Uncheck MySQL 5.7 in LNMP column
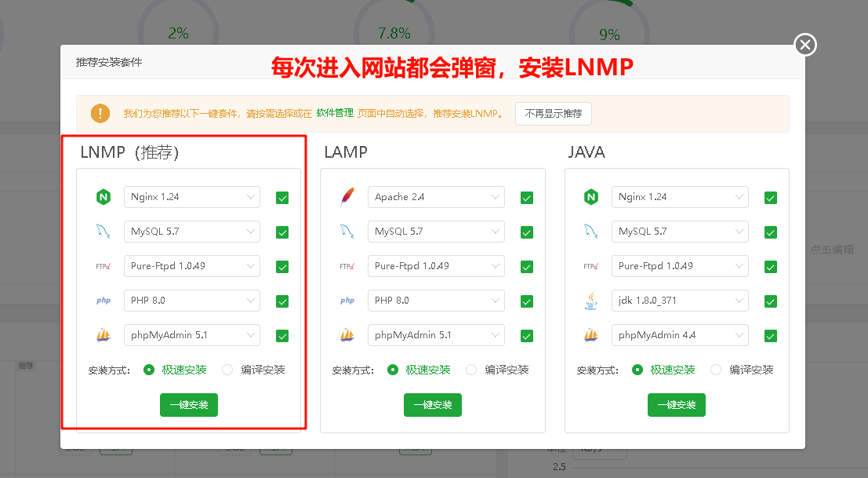This screenshot has height=478, width=868. tap(282, 232)
